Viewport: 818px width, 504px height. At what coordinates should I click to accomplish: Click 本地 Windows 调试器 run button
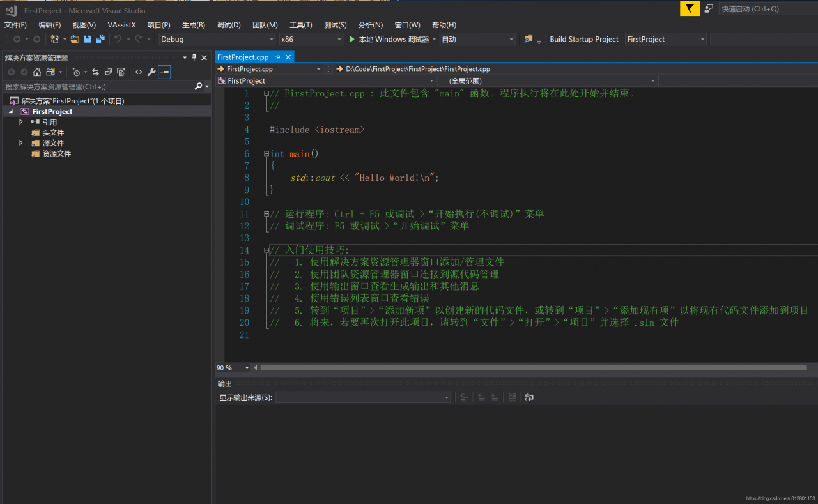click(389, 39)
